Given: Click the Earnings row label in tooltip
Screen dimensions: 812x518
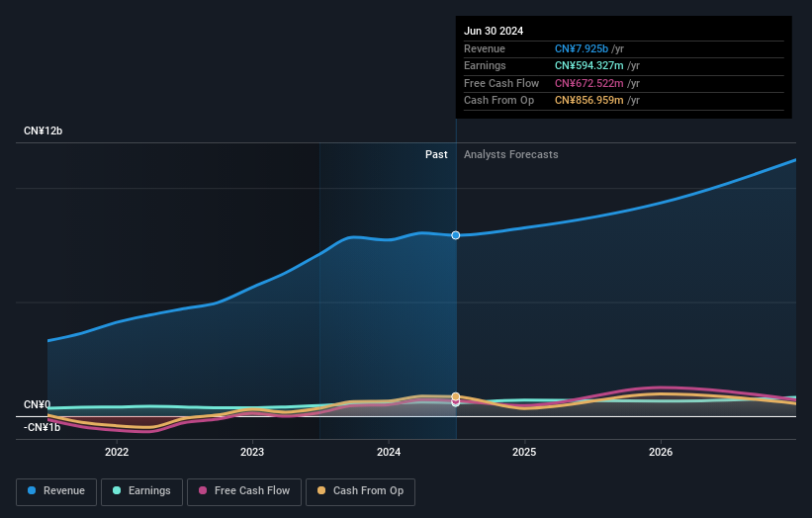Looking at the screenshot, I should tap(485, 65).
